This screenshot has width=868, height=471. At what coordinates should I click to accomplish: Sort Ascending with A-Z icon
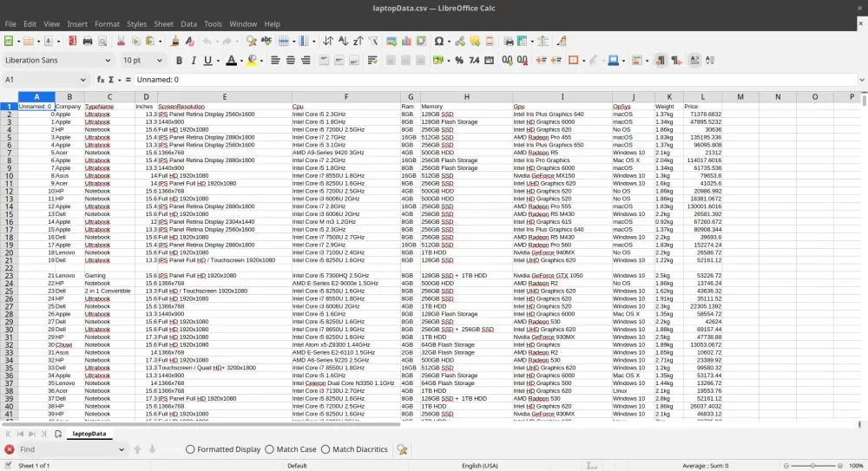[343, 41]
